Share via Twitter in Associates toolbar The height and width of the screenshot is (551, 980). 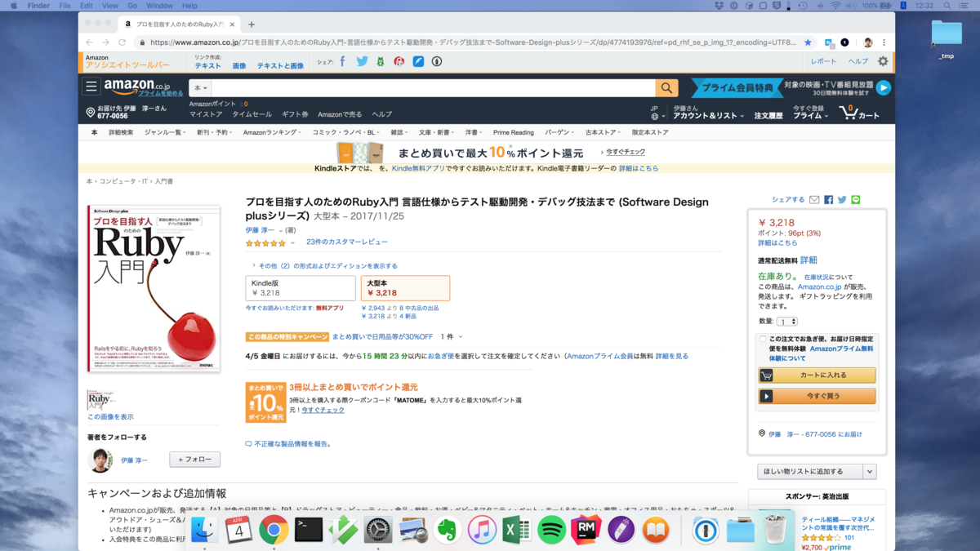coord(362,61)
